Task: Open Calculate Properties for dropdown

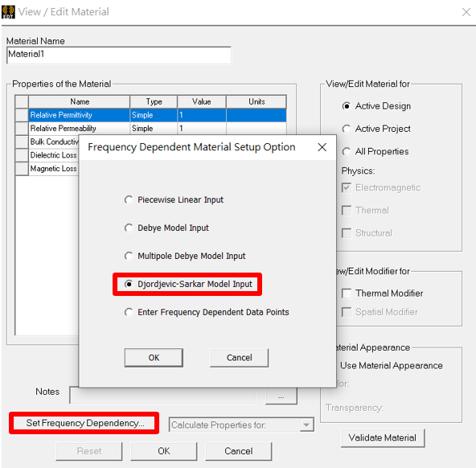Action: [306, 425]
